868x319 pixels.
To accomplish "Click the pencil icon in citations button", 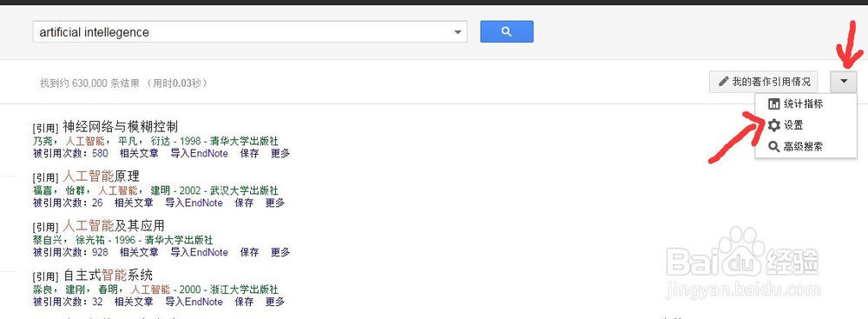I will (x=723, y=82).
